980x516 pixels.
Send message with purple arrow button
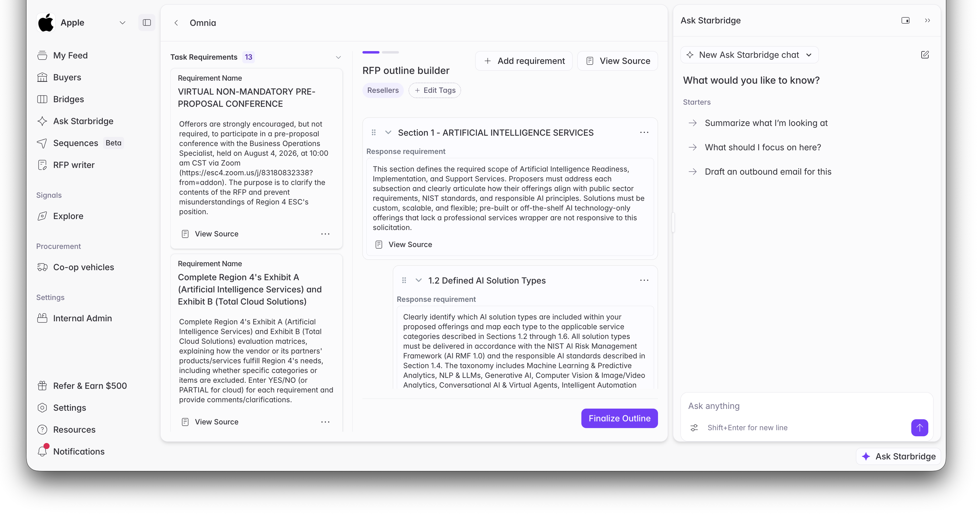[x=919, y=428]
